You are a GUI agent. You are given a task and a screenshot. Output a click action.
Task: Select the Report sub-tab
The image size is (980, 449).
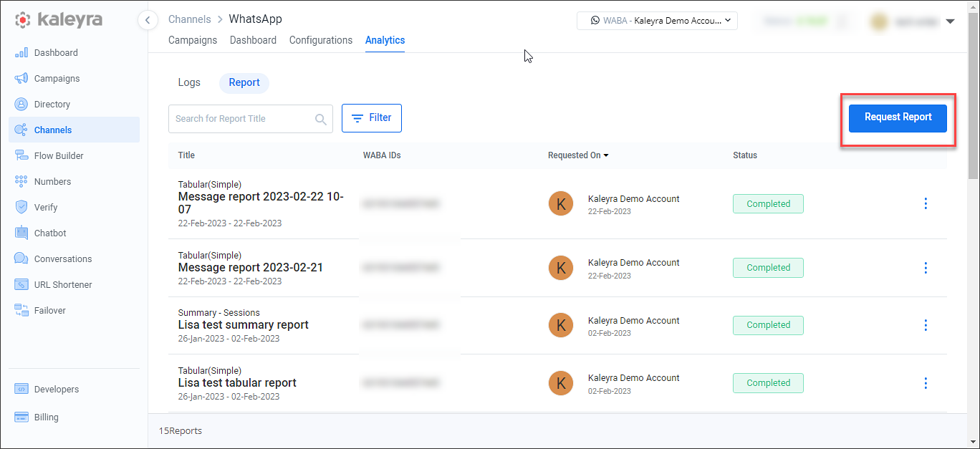(x=244, y=82)
